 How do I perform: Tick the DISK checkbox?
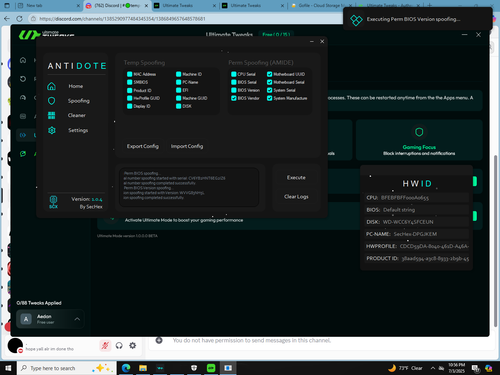pos(178,106)
